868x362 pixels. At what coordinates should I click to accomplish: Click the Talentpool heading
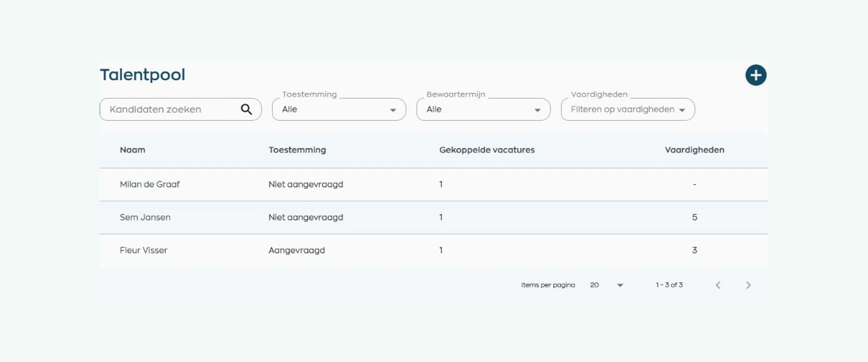click(142, 75)
